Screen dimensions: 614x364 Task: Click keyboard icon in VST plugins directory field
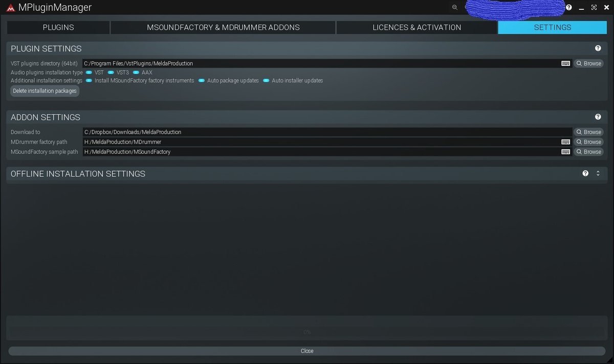click(x=565, y=63)
